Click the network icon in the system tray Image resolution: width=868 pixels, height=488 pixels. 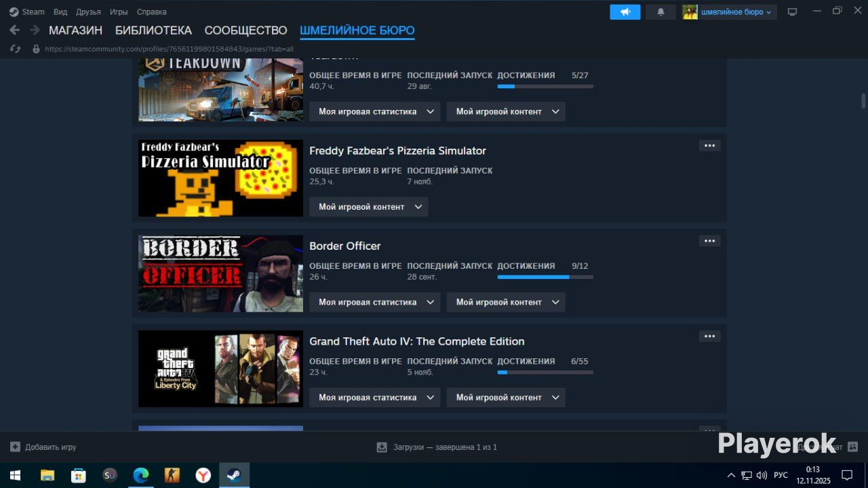[746, 475]
